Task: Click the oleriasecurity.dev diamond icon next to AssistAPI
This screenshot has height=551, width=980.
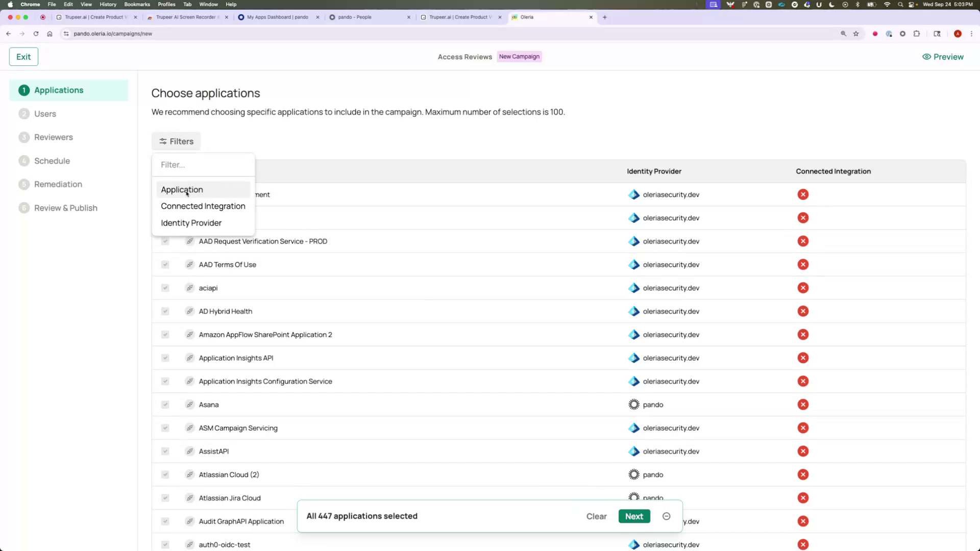Action: [x=633, y=451]
